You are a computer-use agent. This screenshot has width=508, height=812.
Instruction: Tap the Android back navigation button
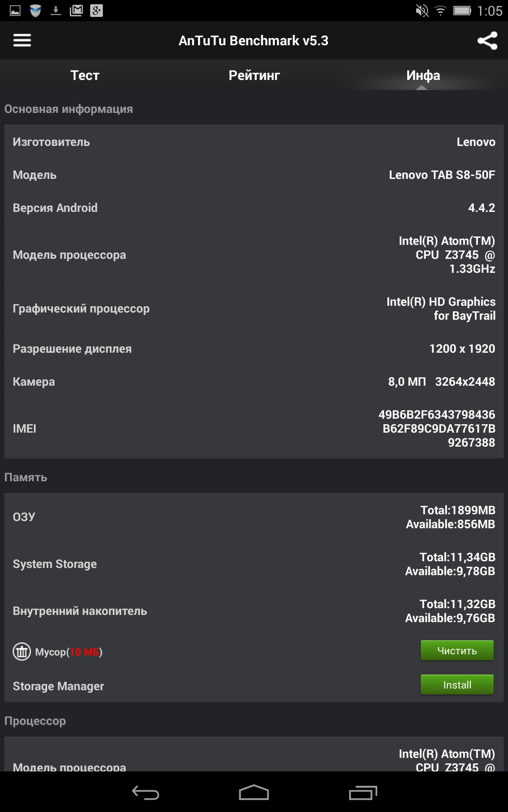click(x=145, y=793)
